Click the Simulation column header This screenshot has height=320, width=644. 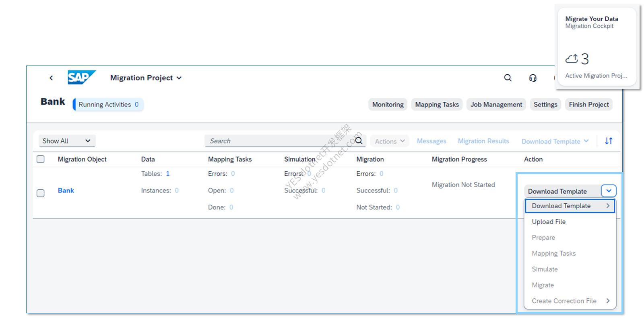click(x=300, y=159)
